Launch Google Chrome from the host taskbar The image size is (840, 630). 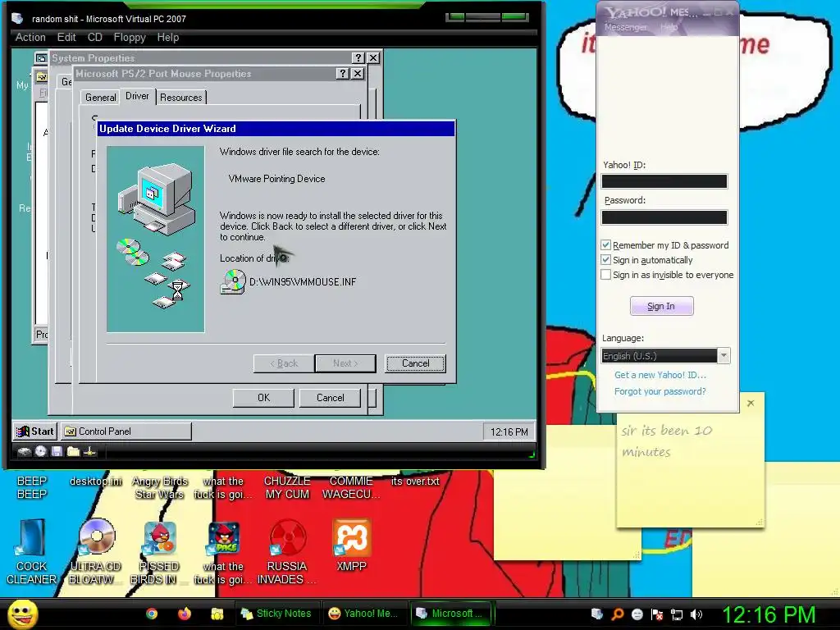(152, 614)
